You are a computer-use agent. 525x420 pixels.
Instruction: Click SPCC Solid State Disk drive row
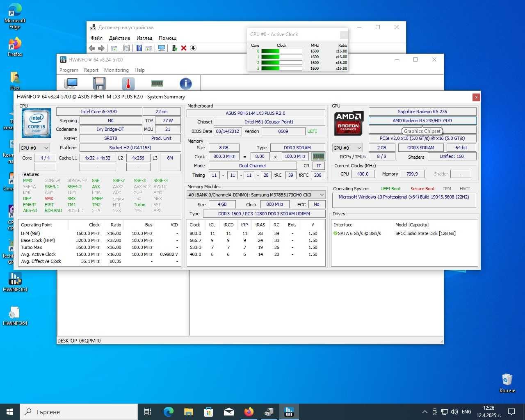pyautogui.click(x=404, y=233)
